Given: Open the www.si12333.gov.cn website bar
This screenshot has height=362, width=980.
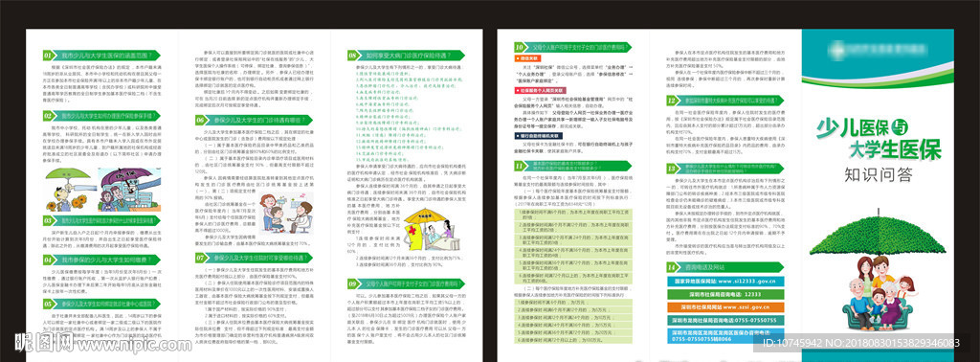Looking at the screenshot, I should coord(724,282).
